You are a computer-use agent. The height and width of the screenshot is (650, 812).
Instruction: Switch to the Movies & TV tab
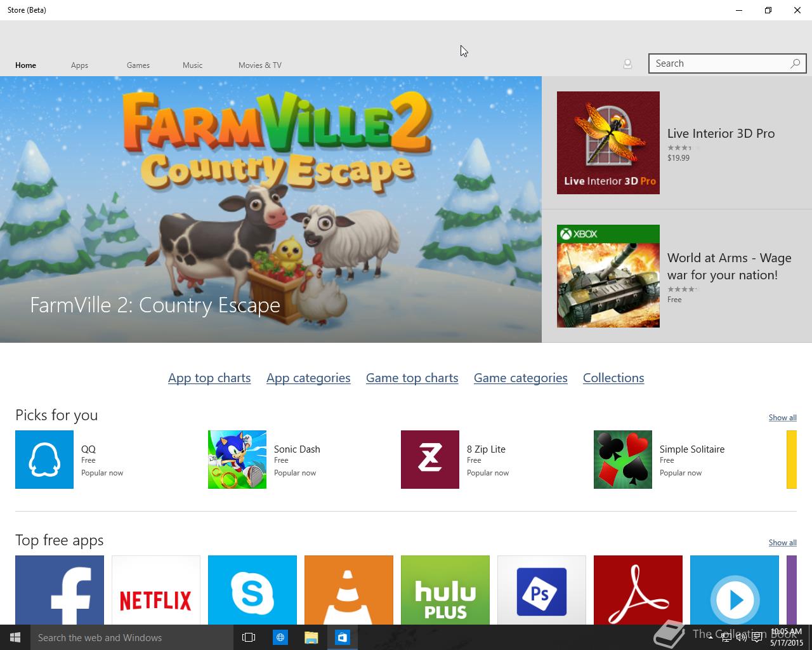[x=260, y=65]
